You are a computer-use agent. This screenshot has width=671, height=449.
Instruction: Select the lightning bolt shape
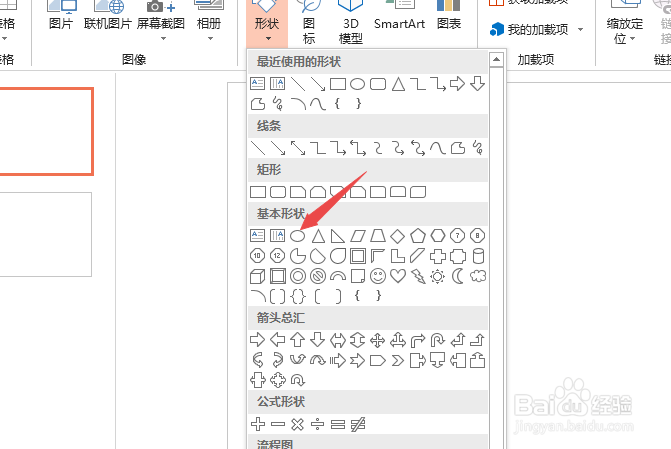pyautogui.click(x=418, y=276)
